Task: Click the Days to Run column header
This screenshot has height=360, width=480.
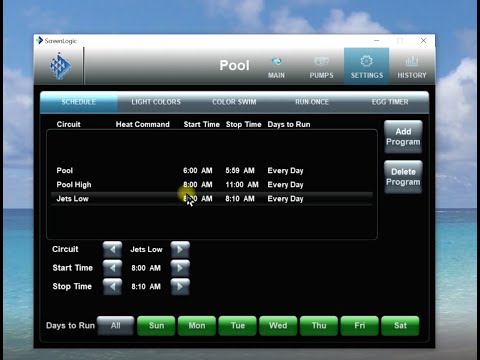Action: pyautogui.click(x=289, y=124)
